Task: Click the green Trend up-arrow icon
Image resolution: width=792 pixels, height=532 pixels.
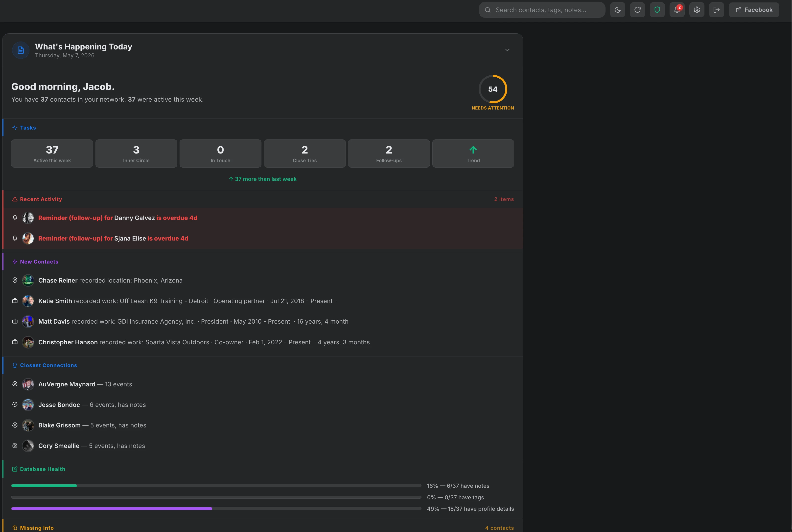Action: point(473,150)
